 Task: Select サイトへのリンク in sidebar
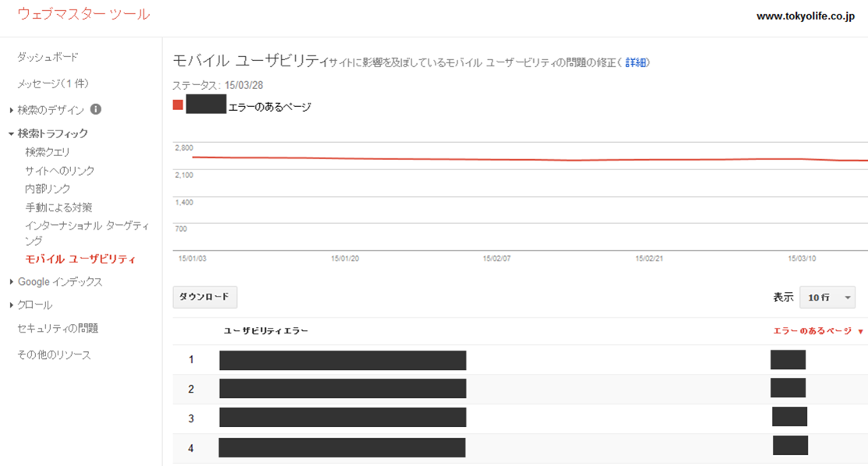(60, 171)
